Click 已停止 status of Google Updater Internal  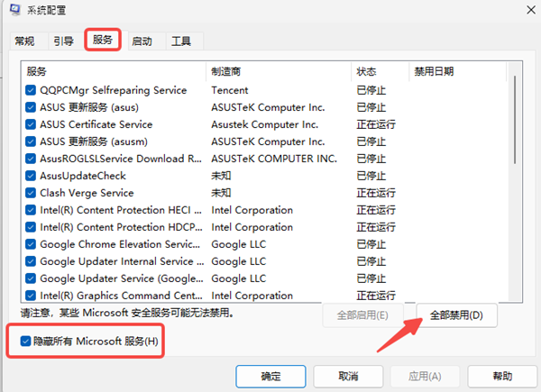click(371, 261)
